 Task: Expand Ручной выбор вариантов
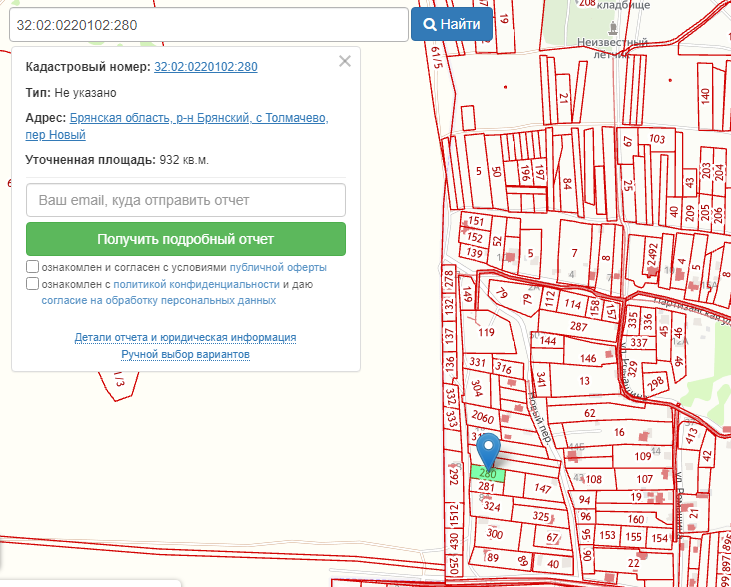click(x=185, y=355)
